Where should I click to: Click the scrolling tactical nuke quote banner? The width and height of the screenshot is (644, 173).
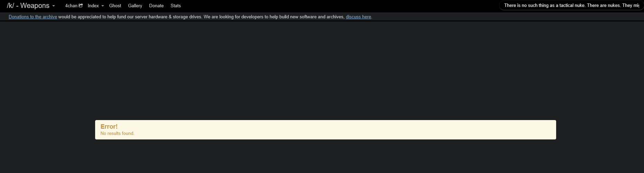571,6
